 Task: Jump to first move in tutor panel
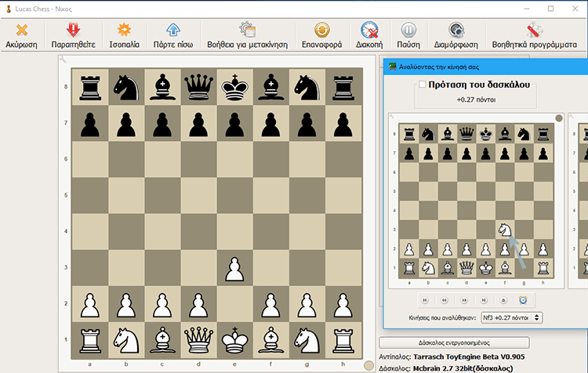[425, 300]
